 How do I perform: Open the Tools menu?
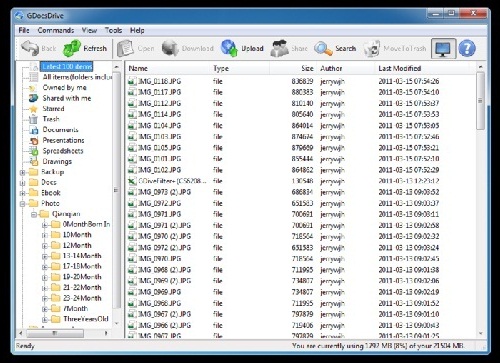[113, 30]
